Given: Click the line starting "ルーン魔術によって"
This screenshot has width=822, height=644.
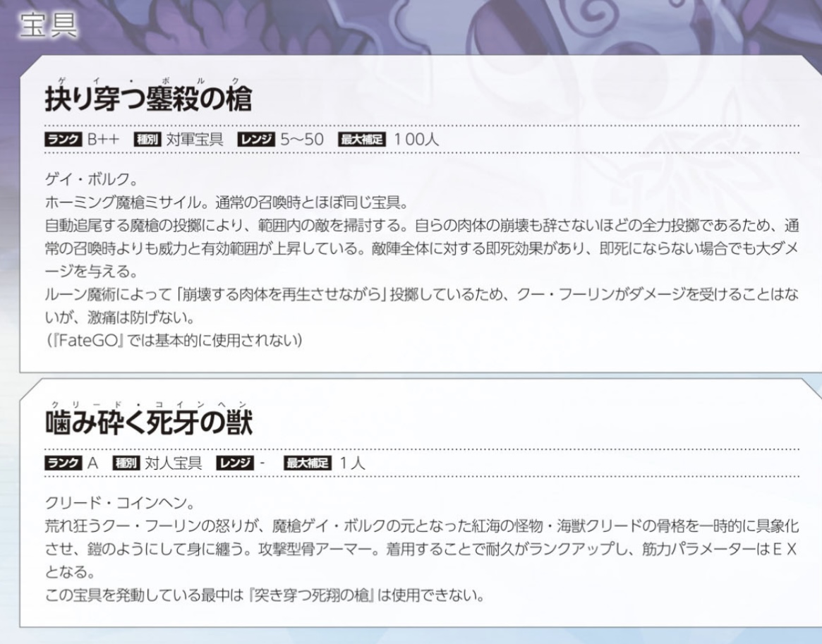Looking at the screenshot, I should (422, 294).
